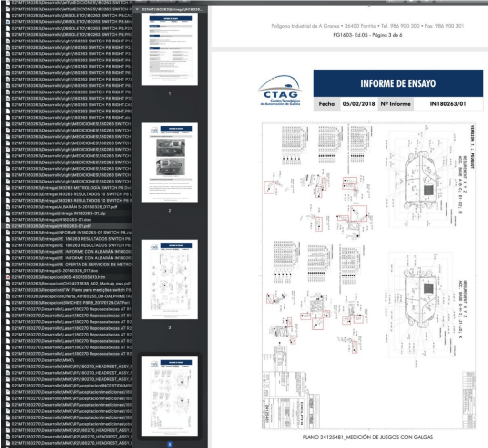Viewport: 488px width, 448px height.
Task: Click the file icon of Entrega IN180263-01.zip
Action: [7, 213]
